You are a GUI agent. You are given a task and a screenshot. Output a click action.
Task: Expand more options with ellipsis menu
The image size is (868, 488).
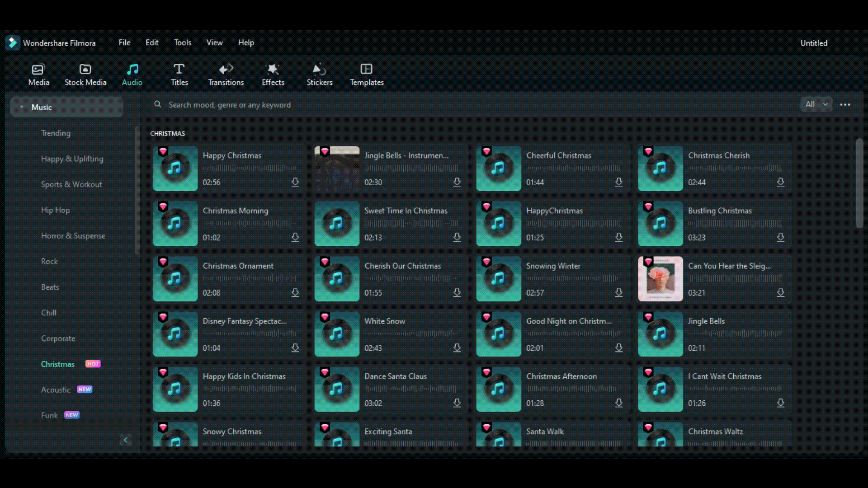click(x=845, y=104)
